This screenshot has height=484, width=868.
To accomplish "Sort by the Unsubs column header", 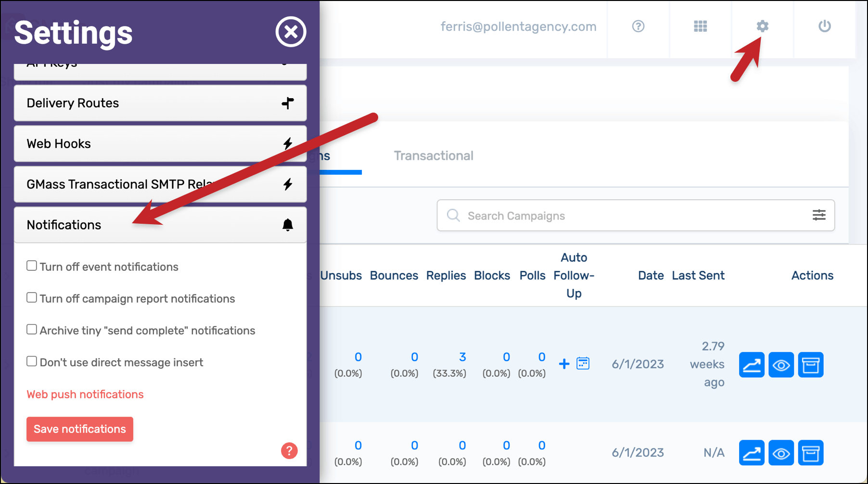I will (341, 276).
